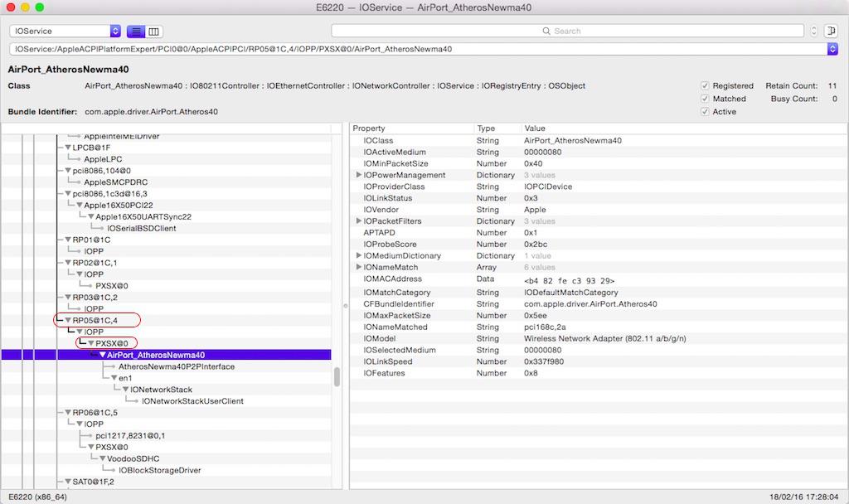Screen dimensions: 849x504
Task: Open the registry path dropdown
Action: click(x=832, y=49)
